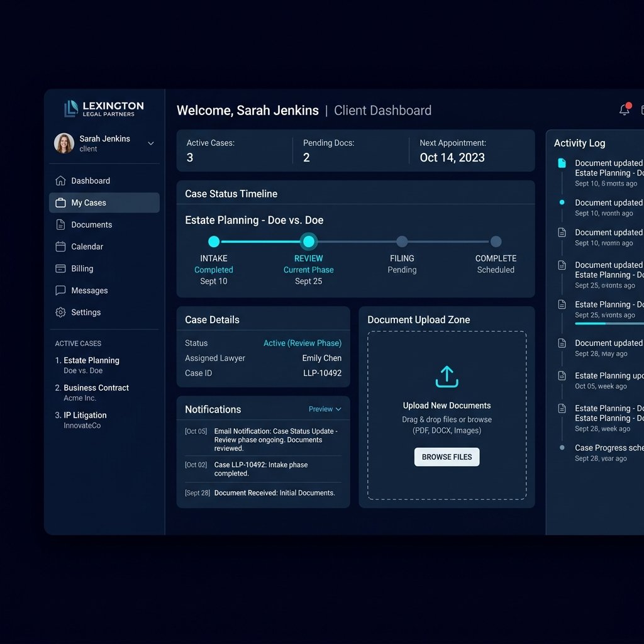Select My Cases menu item

(x=104, y=203)
